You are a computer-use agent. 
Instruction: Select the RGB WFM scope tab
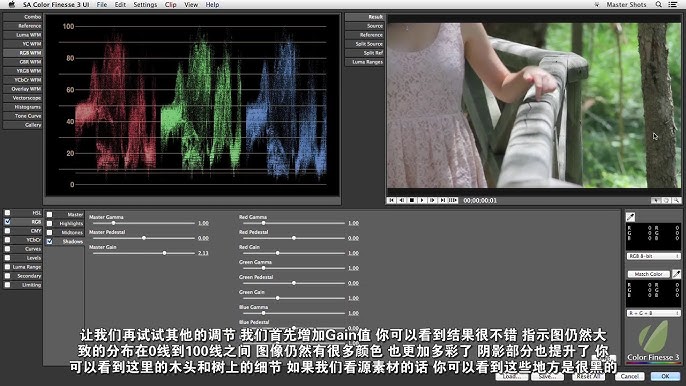[22, 53]
